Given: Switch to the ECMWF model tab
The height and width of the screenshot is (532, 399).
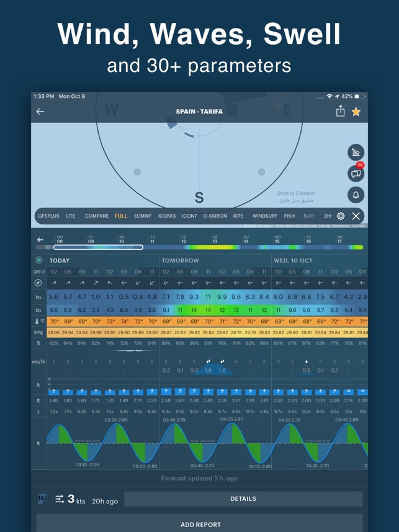Looking at the screenshot, I should click(143, 216).
